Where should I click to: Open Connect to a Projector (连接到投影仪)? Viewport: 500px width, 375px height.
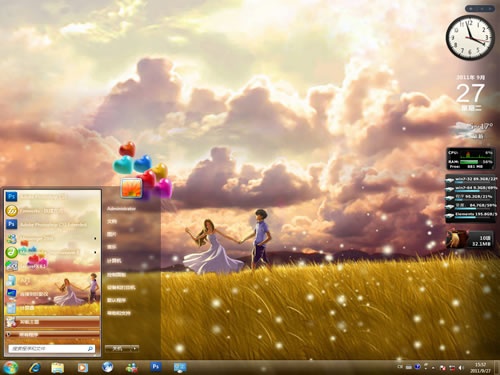53,294
